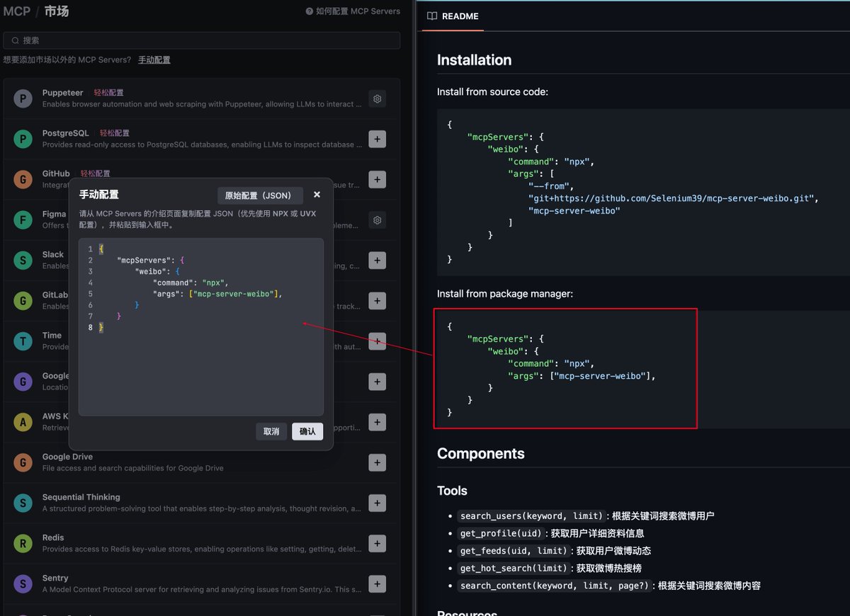Click the Puppeteer server name
Screen dimensions: 850x616
click(x=62, y=93)
